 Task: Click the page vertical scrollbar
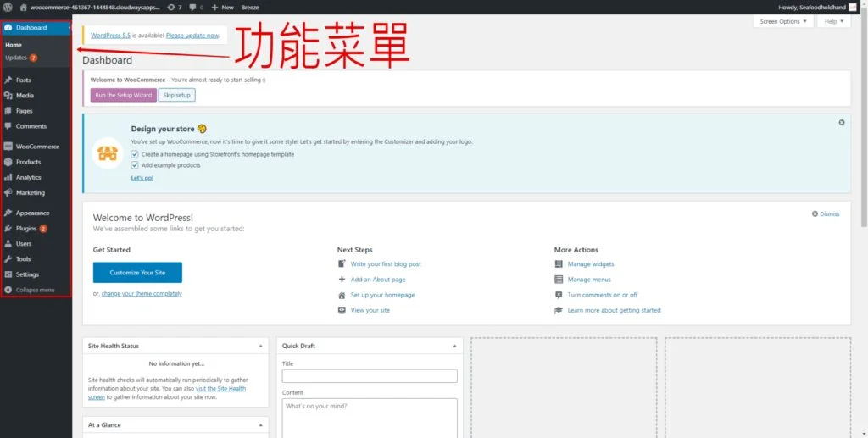coord(864,122)
